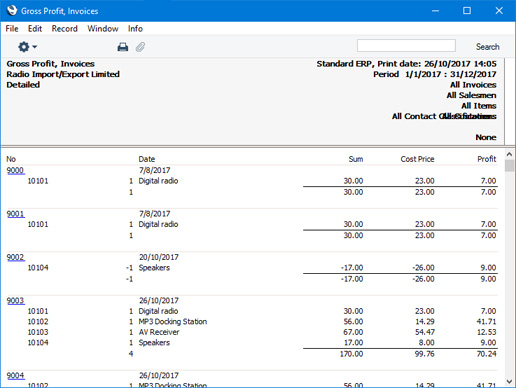Click the 99.76 total cost value
Image resolution: width=516 pixels, height=388 pixels.
point(424,354)
